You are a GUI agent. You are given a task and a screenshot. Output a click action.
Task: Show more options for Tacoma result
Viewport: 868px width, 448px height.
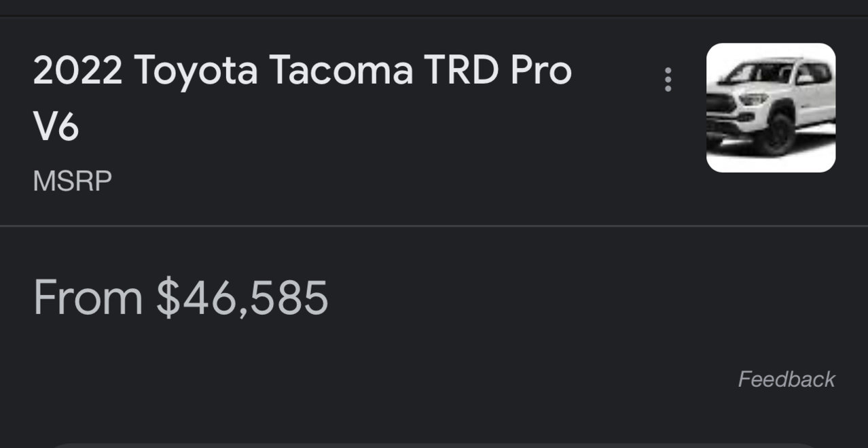[x=668, y=80]
